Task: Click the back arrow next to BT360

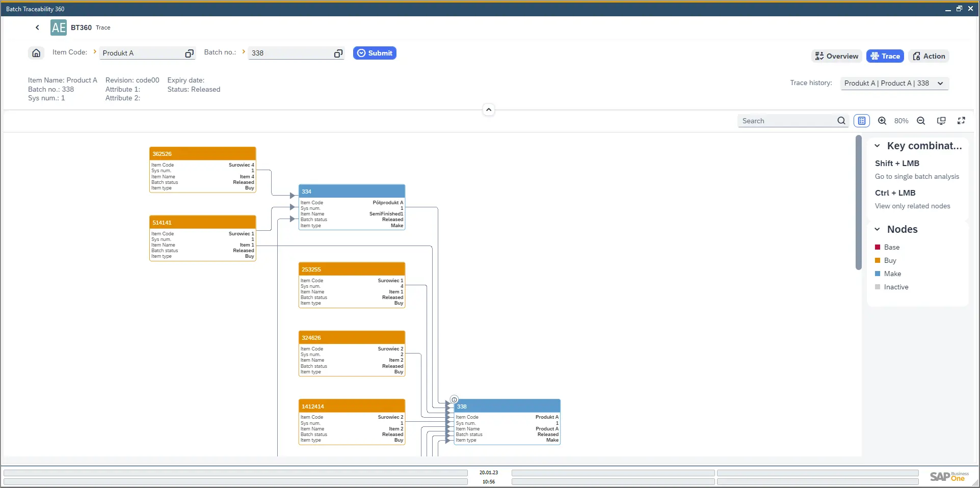Action: coord(37,27)
